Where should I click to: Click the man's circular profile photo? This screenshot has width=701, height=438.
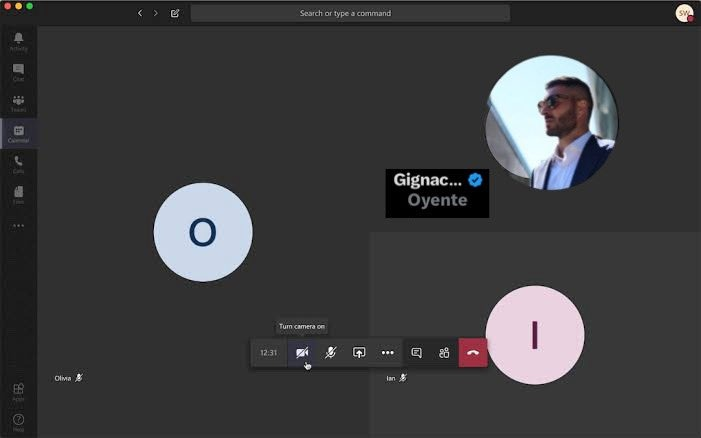click(552, 123)
